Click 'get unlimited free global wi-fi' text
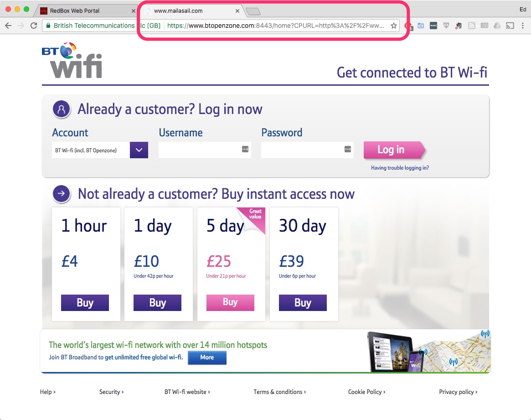The image size is (531, 420). (144, 357)
